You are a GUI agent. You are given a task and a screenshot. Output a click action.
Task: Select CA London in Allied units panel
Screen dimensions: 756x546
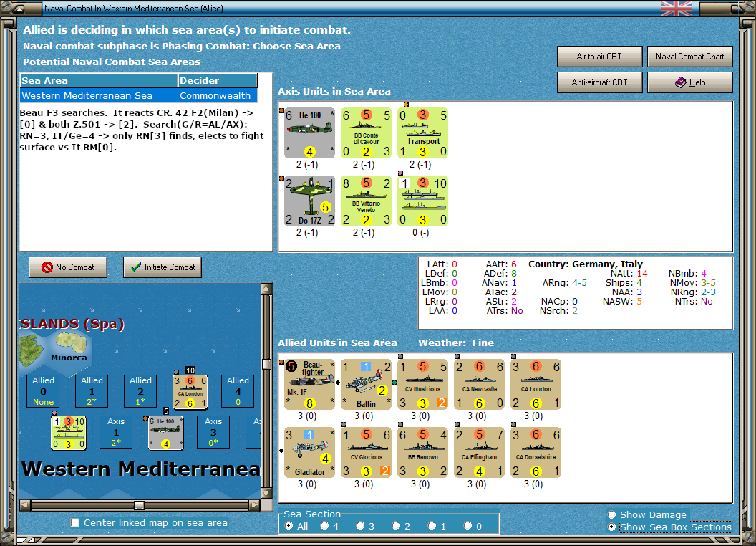[x=535, y=384]
